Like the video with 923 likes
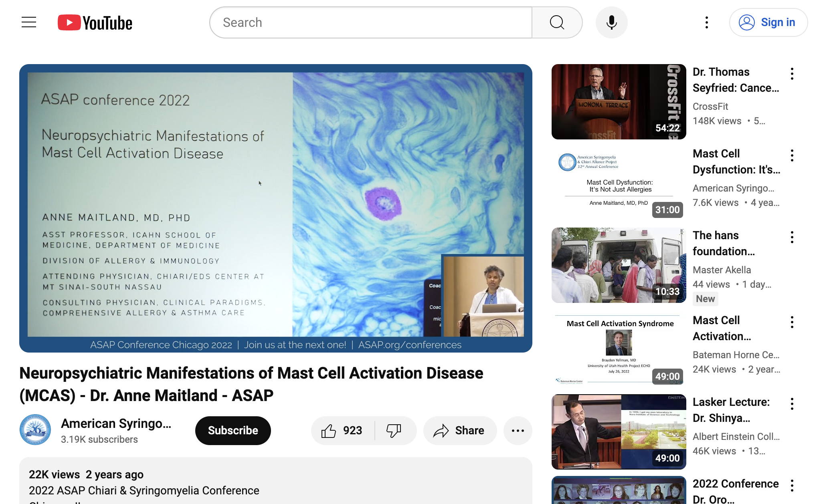This screenshot has height=504, width=821. [342, 430]
